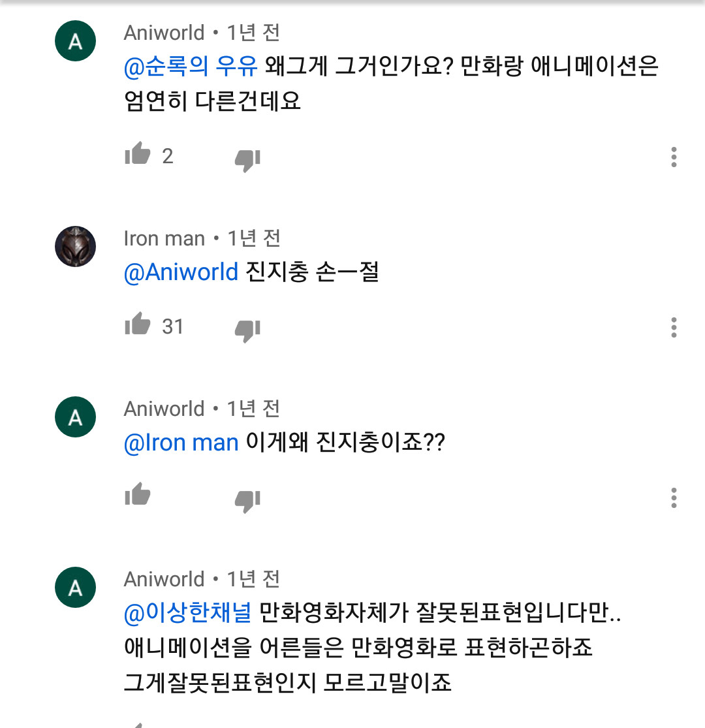
Task: Open the @이상한채널 mention link
Action: [187, 613]
